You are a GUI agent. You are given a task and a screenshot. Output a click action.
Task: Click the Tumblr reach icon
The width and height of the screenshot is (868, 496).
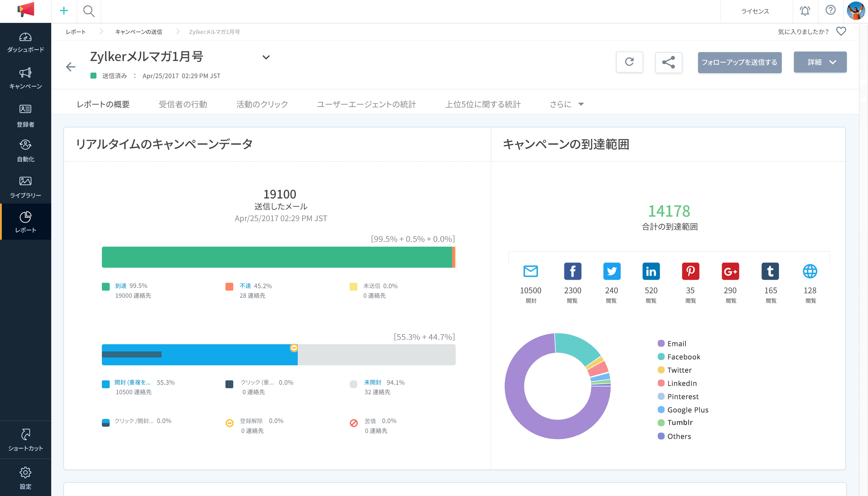(x=770, y=271)
